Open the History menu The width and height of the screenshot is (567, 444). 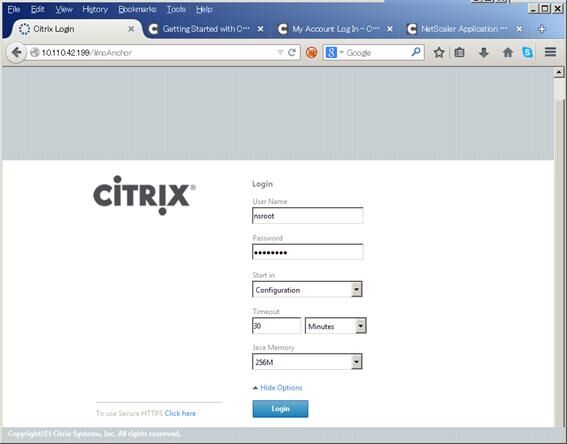click(x=95, y=9)
